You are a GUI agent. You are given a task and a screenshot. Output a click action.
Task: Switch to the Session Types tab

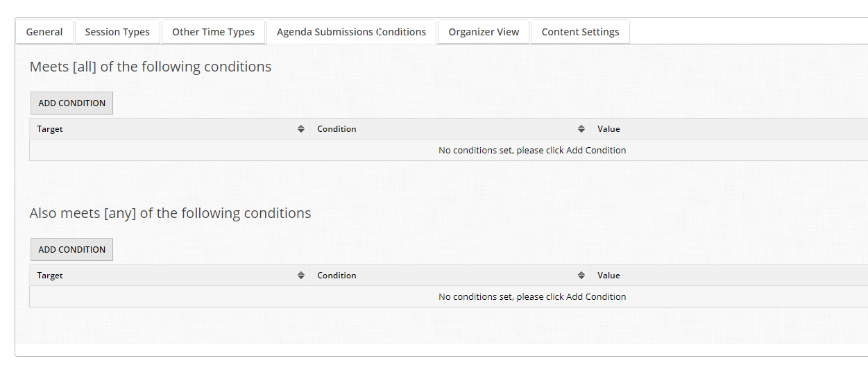[117, 32]
